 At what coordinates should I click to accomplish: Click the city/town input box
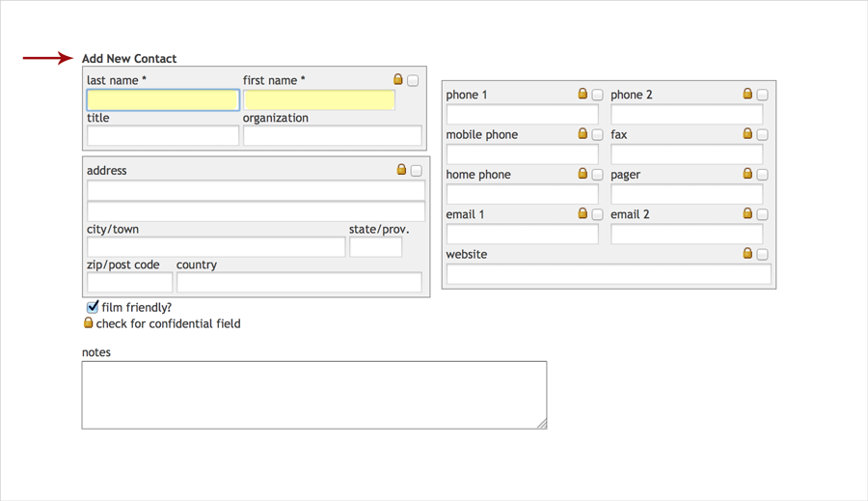click(216, 247)
